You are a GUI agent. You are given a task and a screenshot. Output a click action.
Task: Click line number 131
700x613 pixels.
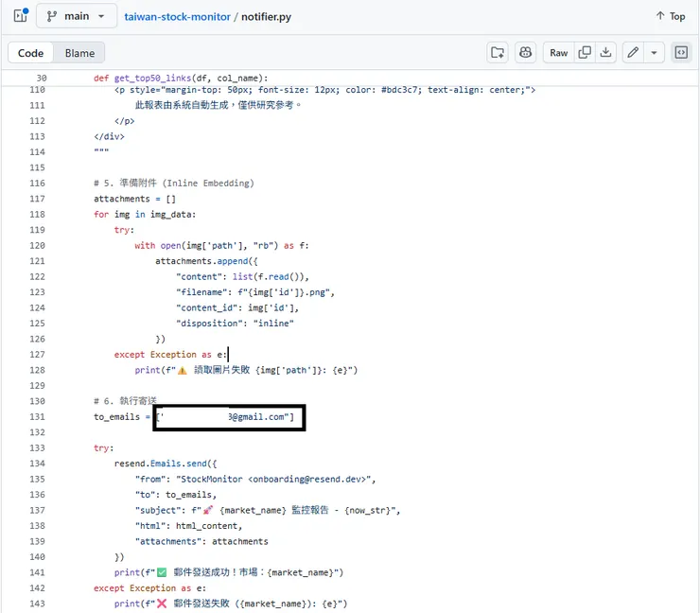(x=37, y=417)
